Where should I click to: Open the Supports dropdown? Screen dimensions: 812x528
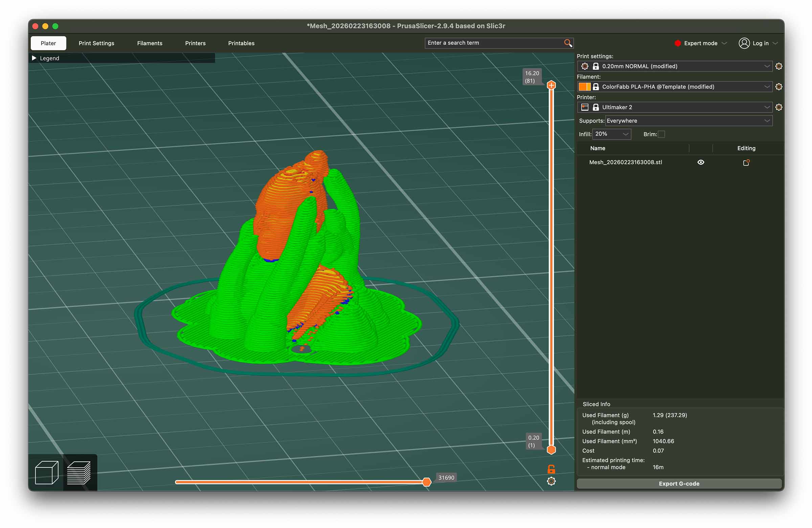[x=689, y=121]
